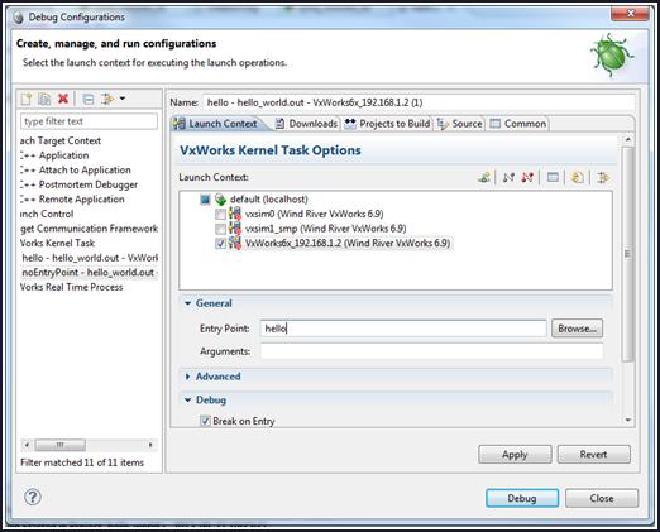Viewport: 660px width, 532px height.
Task: Collapse the General section
Action: [x=188, y=303]
